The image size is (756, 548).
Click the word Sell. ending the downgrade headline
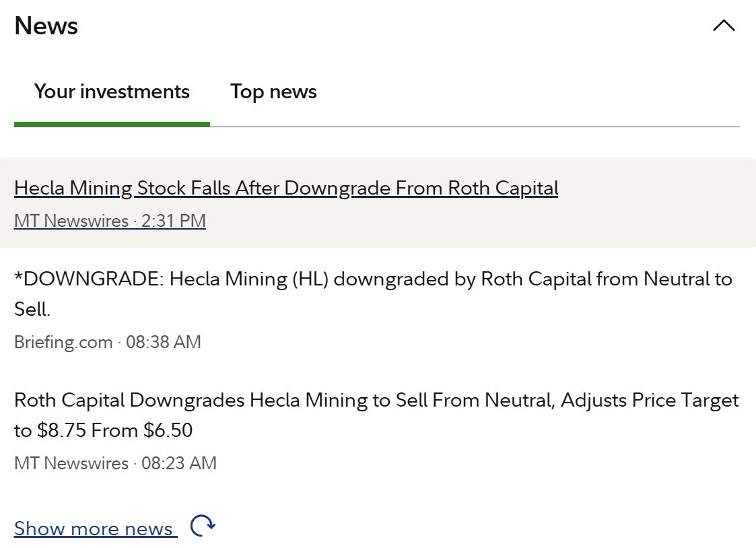click(32, 309)
